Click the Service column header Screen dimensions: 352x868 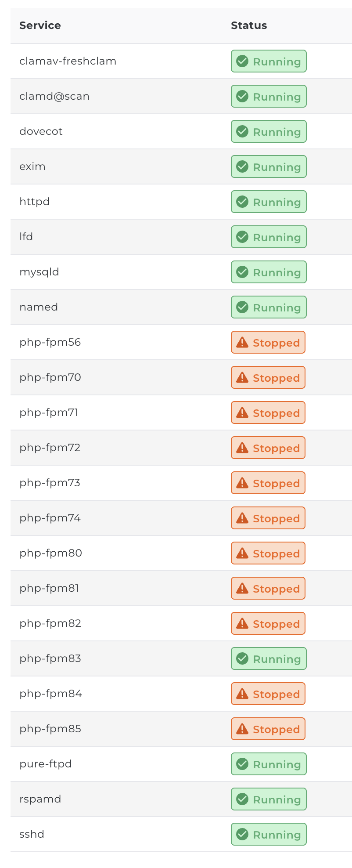click(40, 25)
